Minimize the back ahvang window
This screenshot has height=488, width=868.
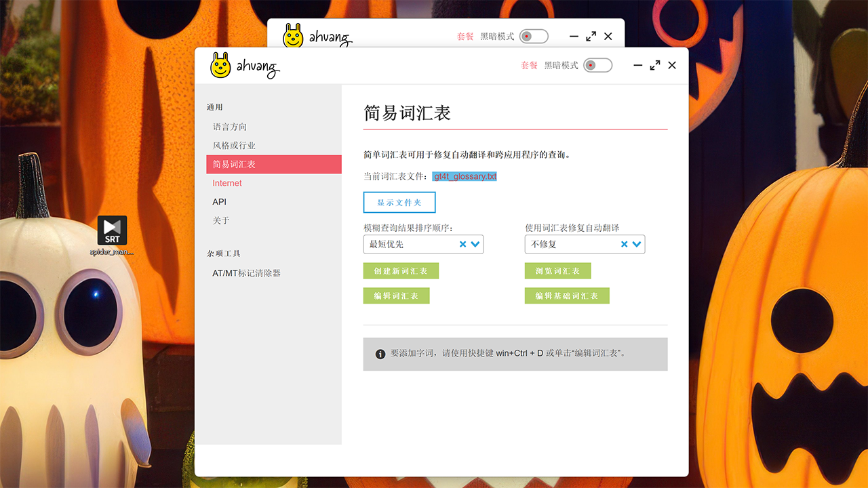[x=574, y=36]
